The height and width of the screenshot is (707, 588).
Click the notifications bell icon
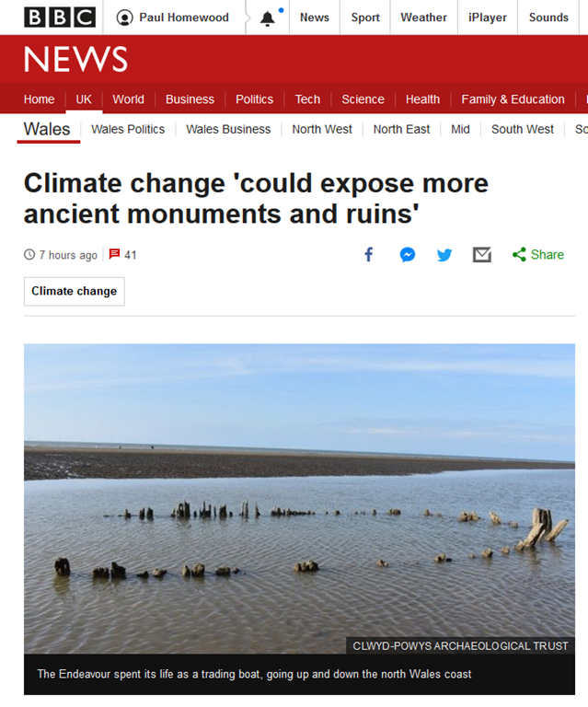268,18
